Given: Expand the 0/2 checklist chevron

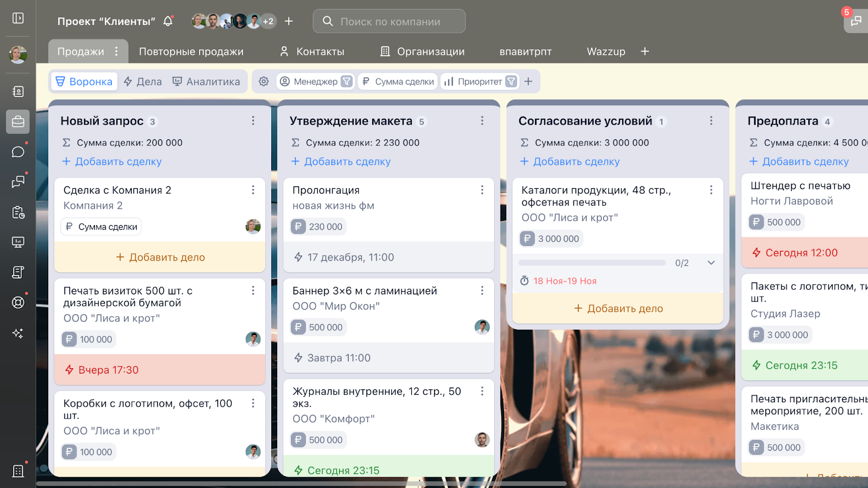Looking at the screenshot, I should pos(711,263).
